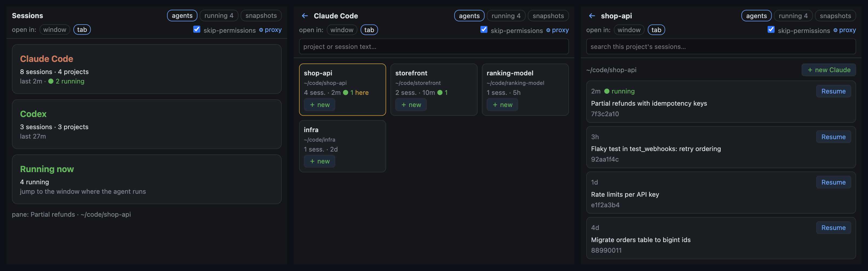868x271 pixels.
Task: Start a new session in the shop-api project card
Action: (320, 105)
